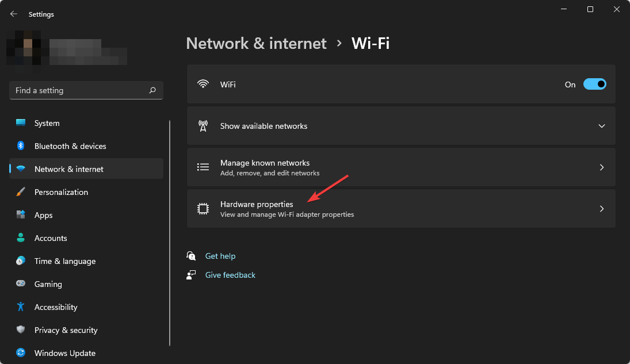Screen dimensions: 630x364
Task: Click the Manage known networks list icon
Action: pos(203,167)
